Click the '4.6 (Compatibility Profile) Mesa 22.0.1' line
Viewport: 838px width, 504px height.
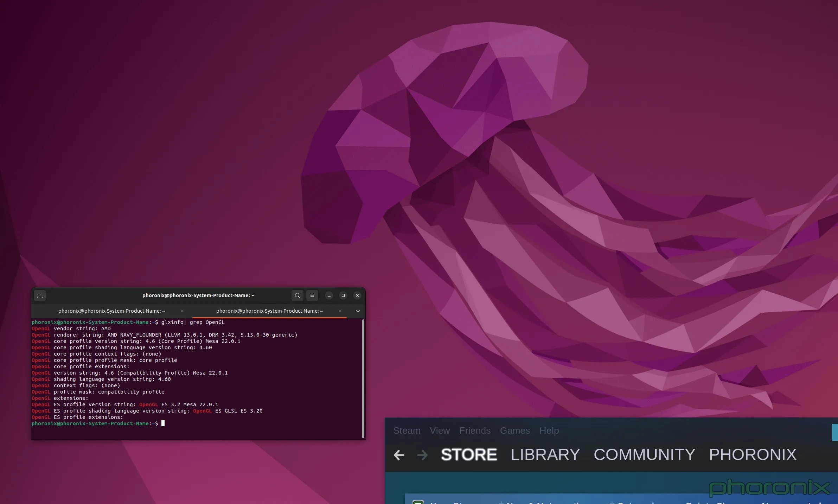point(130,373)
